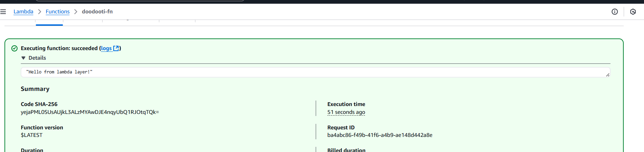Open the Functions breadcrumb link

point(57,12)
